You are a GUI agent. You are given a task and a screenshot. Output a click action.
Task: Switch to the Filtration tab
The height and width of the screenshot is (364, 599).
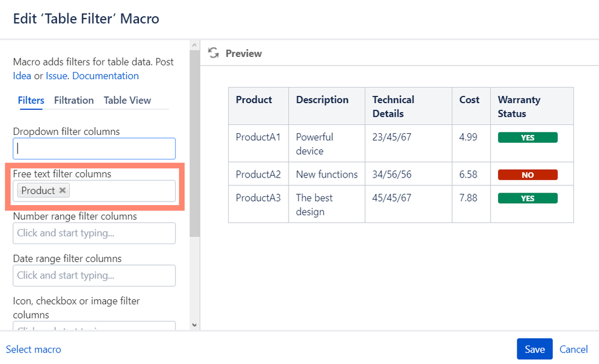pyautogui.click(x=74, y=100)
